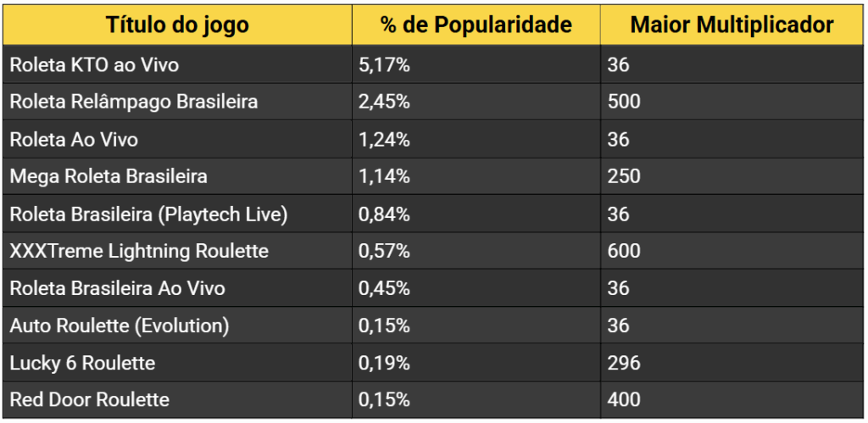This screenshot has height=423, width=868.
Task: Click the "Mega Roleta Brasileira" row title
Action: coord(108,176)
